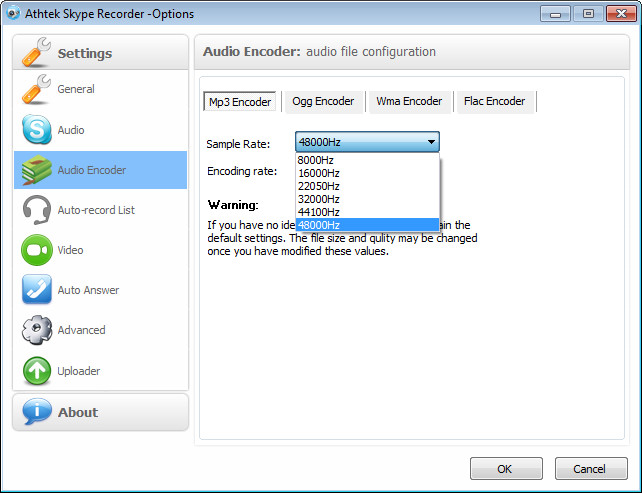Select the Audio Encoder label
The width and height of the screenshot is (642, 493).
[92, 170]
